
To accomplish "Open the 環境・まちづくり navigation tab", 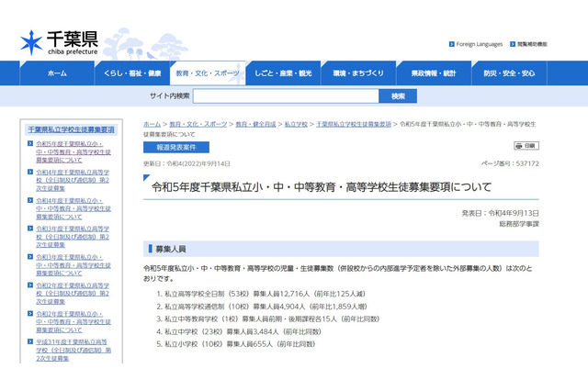I will [x=358, y=73].
